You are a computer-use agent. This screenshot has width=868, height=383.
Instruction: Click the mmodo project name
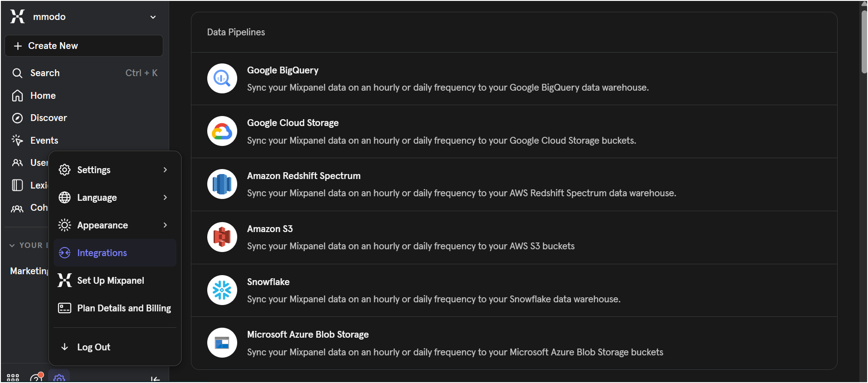49,17
